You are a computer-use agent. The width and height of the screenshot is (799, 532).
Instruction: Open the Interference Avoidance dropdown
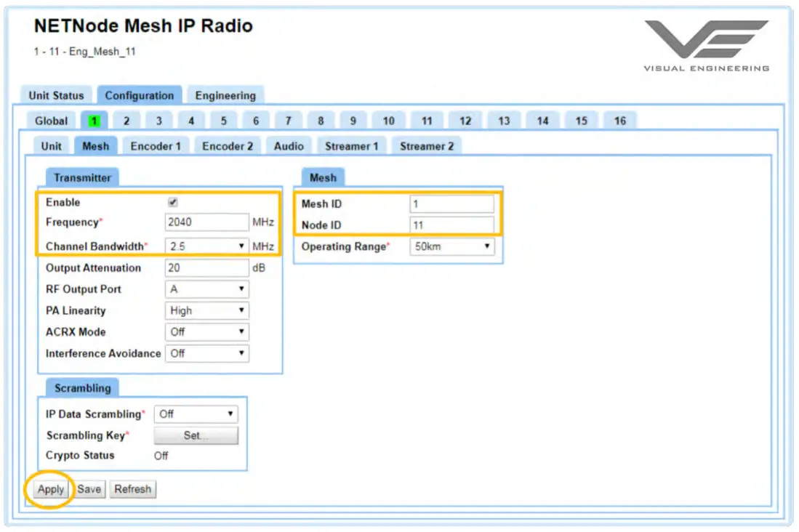[207, 353]
